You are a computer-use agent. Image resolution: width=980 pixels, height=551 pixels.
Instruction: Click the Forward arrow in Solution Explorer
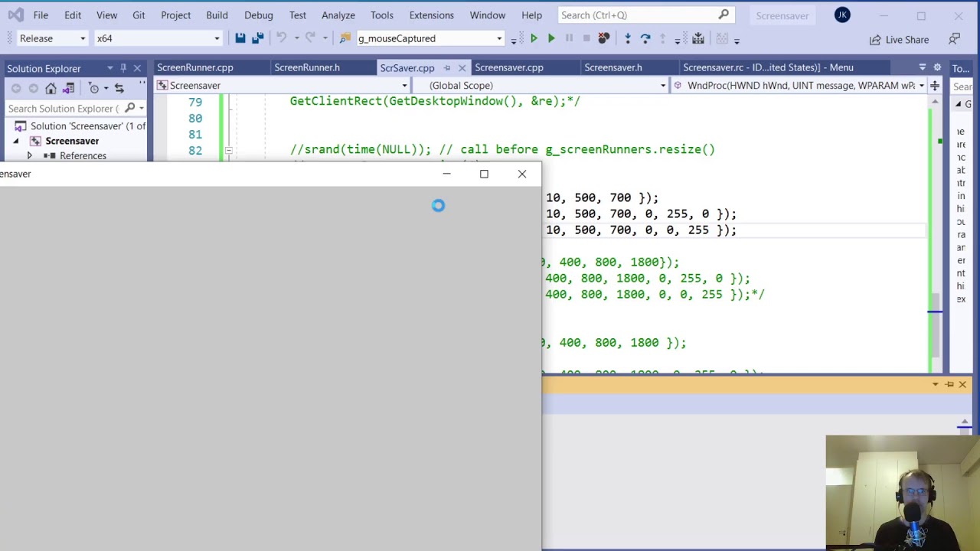coord(33,88)
